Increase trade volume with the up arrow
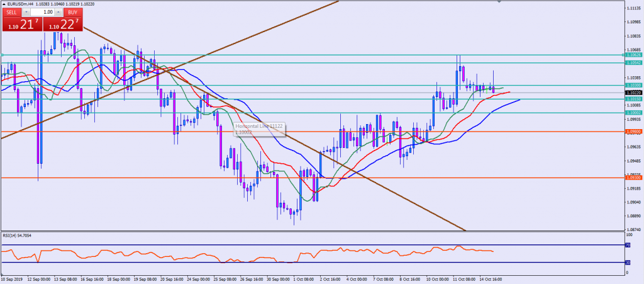Image resolution: width=644 pixels, height=284 pixels. click(x=59, y=12)
